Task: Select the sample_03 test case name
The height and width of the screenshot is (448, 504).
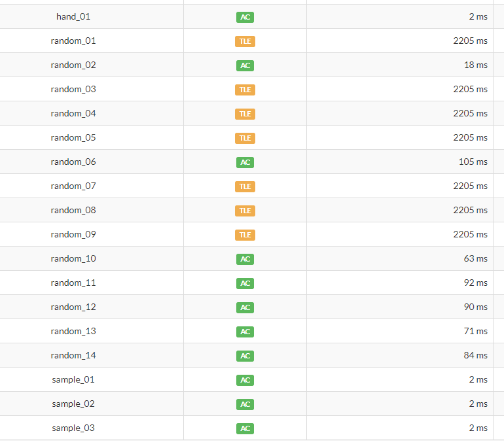Action: tap(73, 428)
